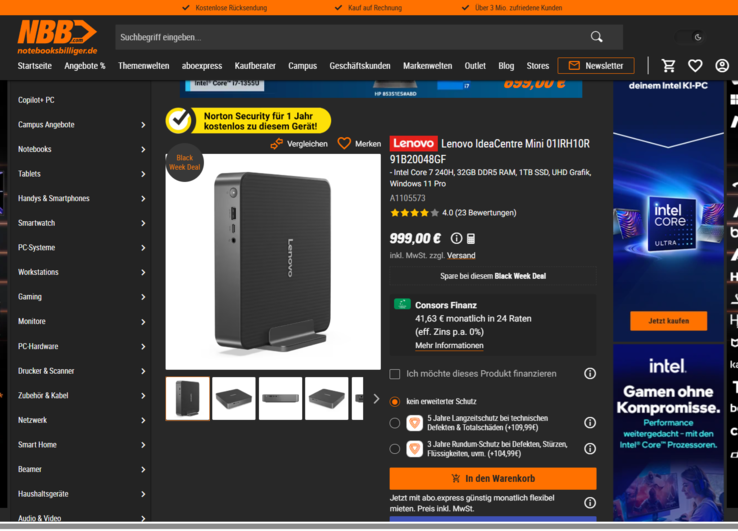Click the main Lenovo product image
This screenshot has width=738, height=531.
273,262
